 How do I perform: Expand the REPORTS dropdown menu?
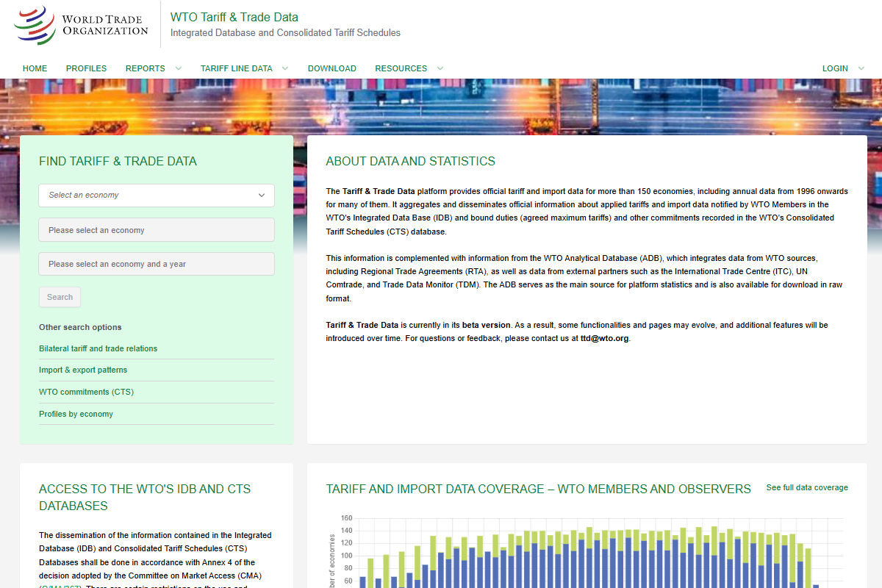coord(146,68)
